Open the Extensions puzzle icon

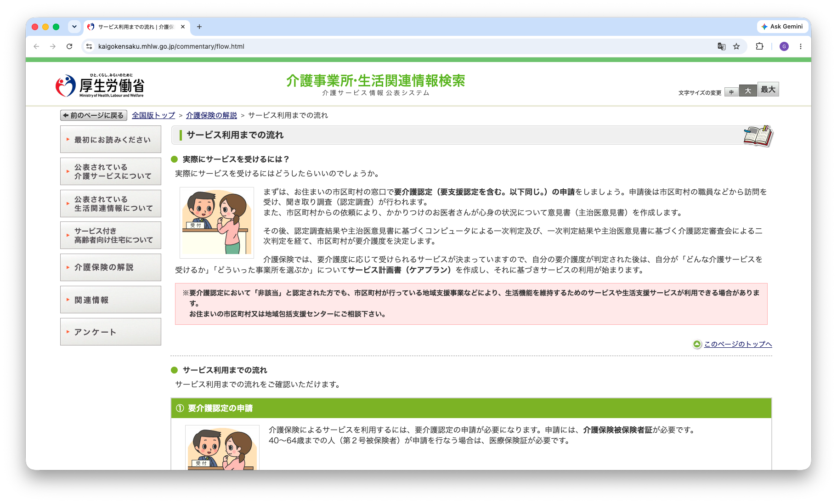pyautogui.click(x=759, y=46)
